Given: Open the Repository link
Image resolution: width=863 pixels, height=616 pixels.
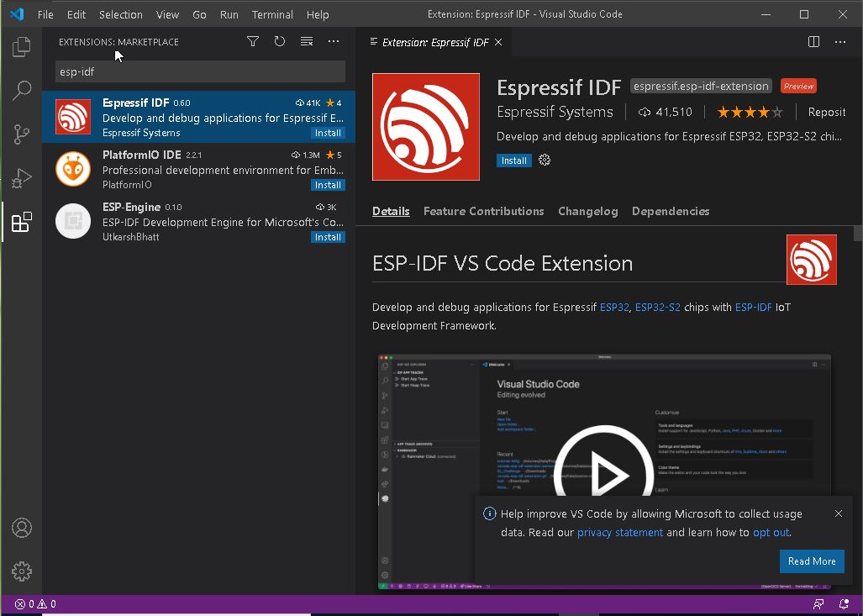Looking at the screenshot, I should pyautogui.click(x=827, y=113).
